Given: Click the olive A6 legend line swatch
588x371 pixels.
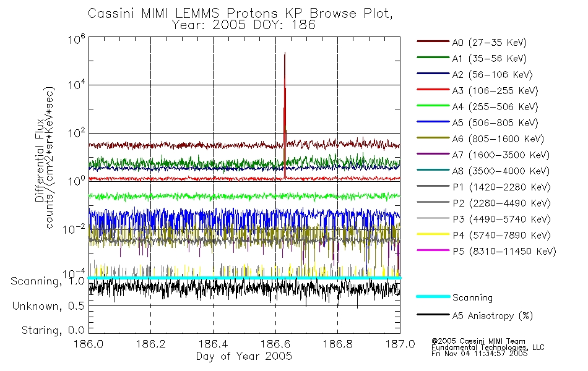Looking at the screenshot, I should click(x=433, y=137).
